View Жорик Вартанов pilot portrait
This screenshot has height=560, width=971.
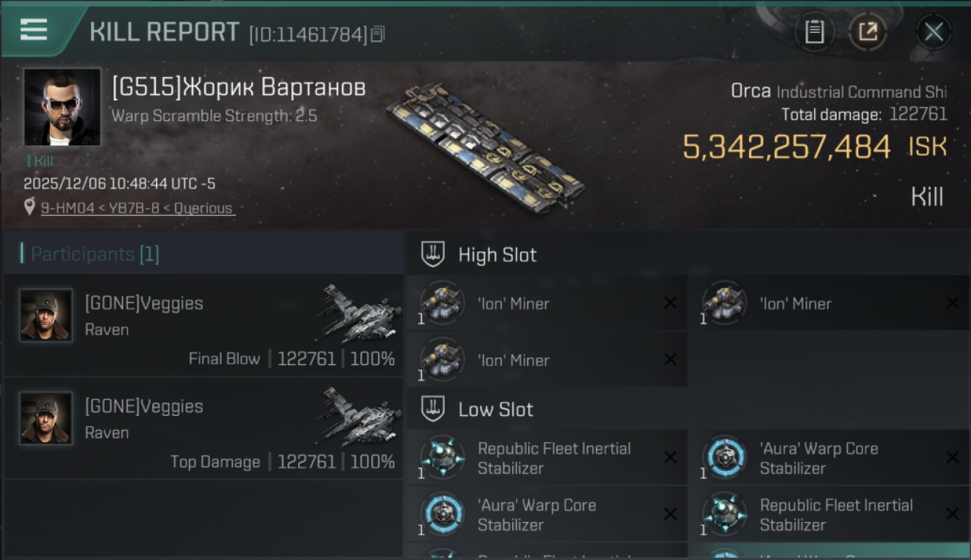(x=62, y=107)
